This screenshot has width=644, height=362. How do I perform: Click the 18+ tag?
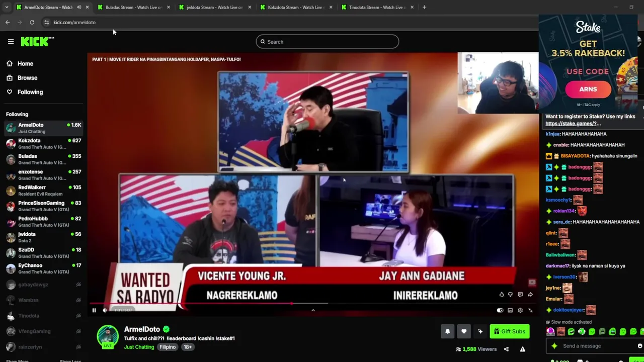pos(188,347)
